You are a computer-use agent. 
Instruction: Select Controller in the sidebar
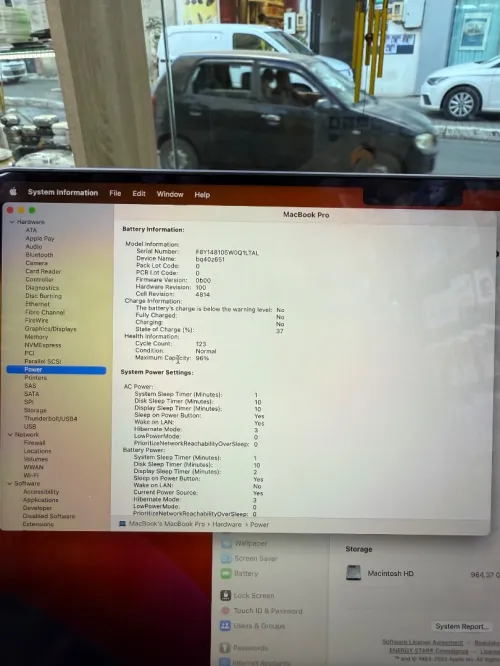coord(40,279)
